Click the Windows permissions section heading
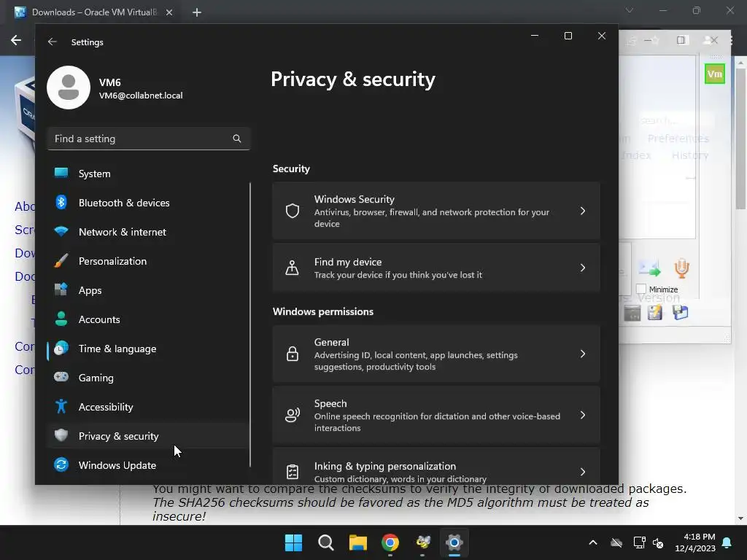This screenshot has height=560, width=747. tap(323, 312)
